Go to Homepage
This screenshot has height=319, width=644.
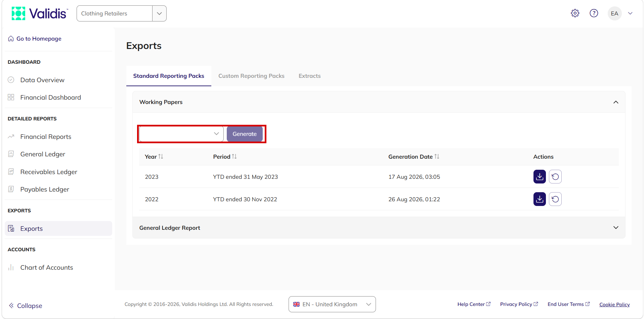point(35,39)
